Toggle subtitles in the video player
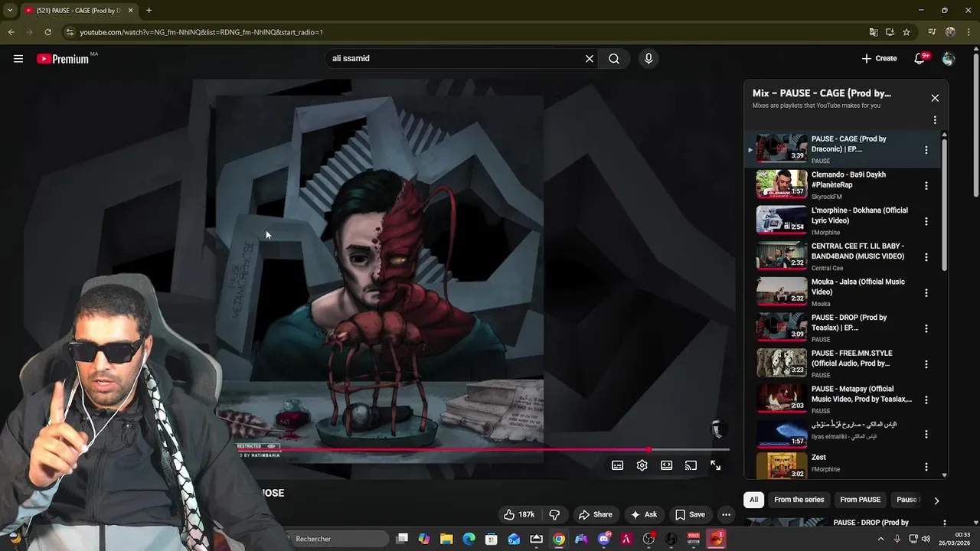 point(618,465)
